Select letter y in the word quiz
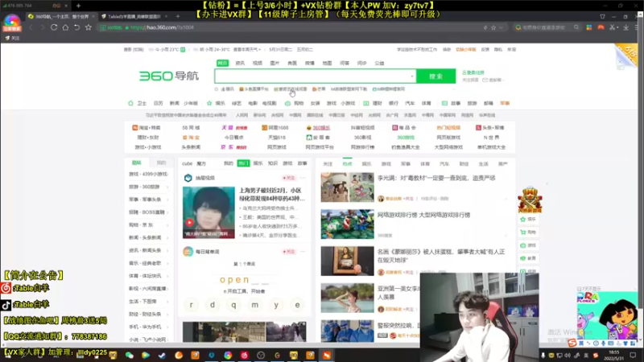The image size is (644, 362). point(276,305)
